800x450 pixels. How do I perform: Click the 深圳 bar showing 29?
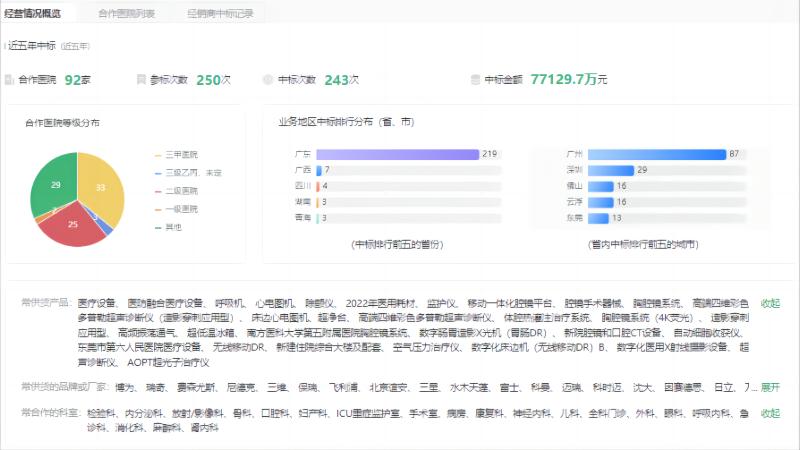(611, 170)
